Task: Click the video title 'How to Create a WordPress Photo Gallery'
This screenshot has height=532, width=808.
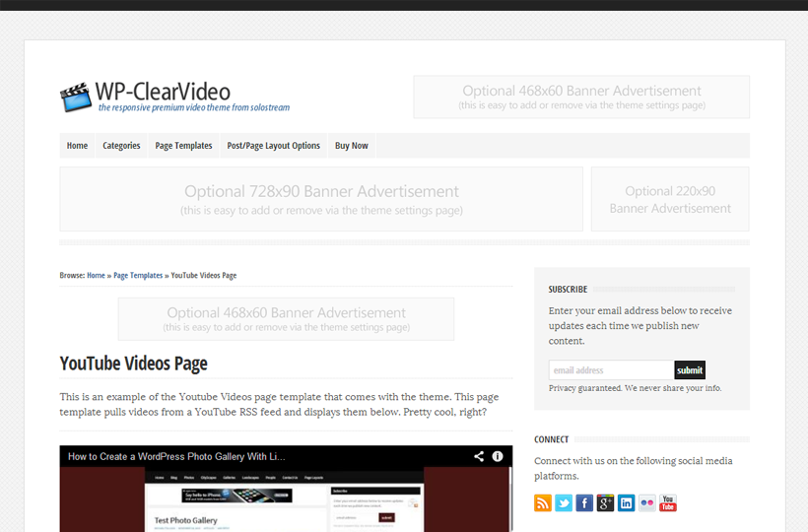Action: [x=176, y=457]
